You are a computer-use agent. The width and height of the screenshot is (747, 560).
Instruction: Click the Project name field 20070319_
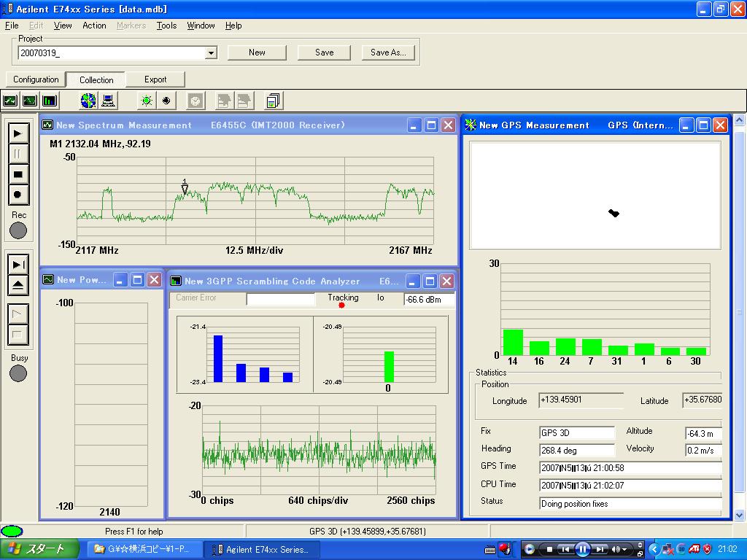(x=112, y=52)
